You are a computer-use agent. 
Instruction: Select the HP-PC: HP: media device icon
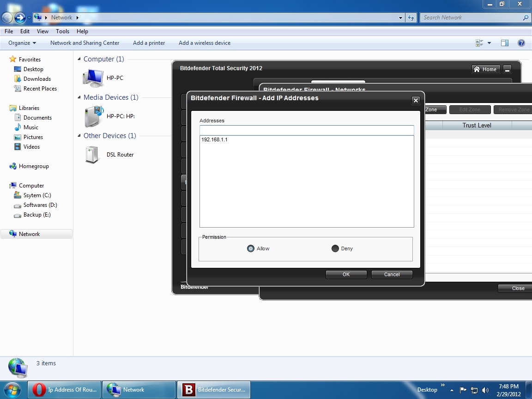tap(94, 116)
